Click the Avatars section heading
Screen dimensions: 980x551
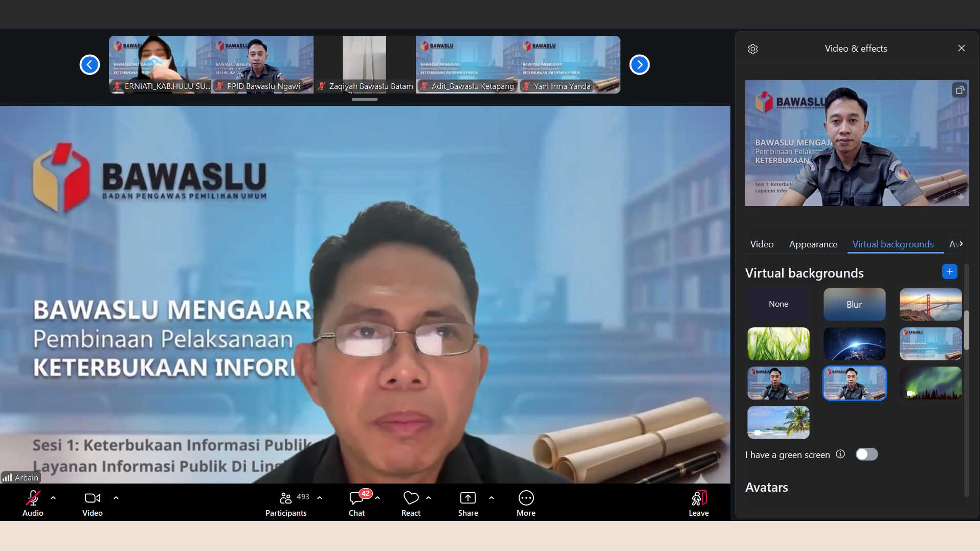[x=766, y=487]
